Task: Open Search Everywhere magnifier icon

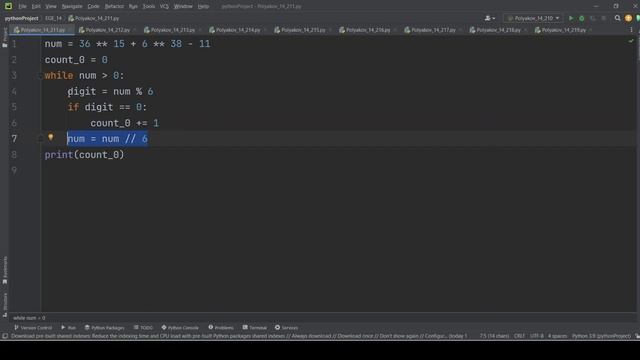Action: tap(618, 18)
